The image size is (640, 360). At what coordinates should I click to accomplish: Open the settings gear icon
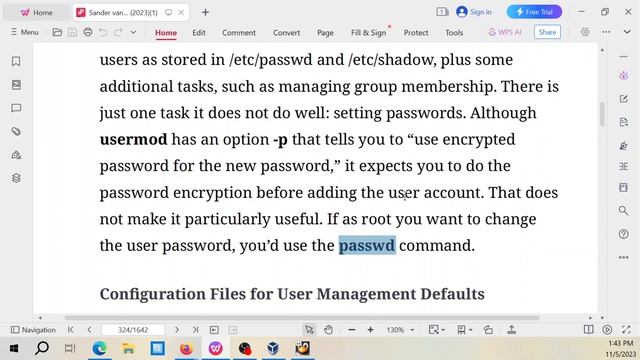click(x=585, y=32)
